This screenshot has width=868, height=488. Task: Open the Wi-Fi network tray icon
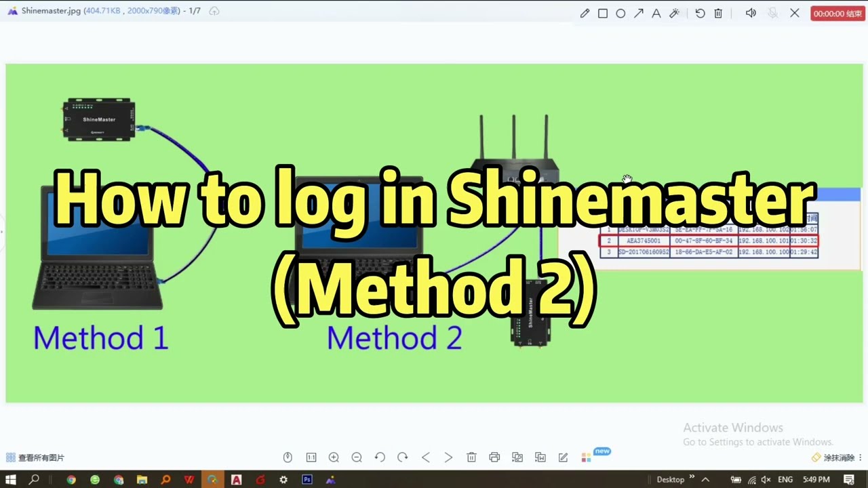752,480
